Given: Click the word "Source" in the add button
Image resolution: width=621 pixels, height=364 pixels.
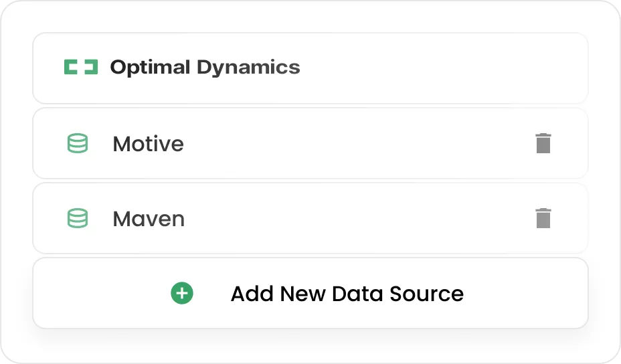Looking at the screenshot, I should point(427,294).
